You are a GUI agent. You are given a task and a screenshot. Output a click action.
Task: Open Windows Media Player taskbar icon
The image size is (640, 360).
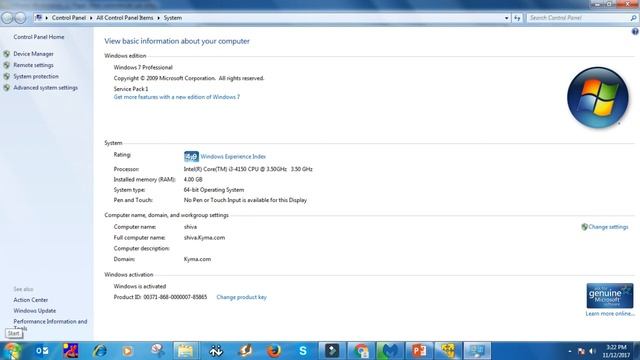(x=127, y=351)
